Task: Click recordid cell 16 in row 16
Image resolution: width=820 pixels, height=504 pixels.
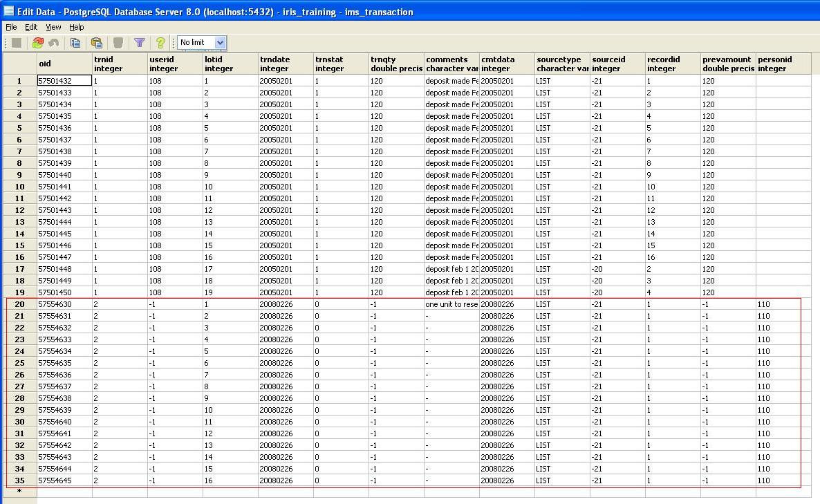Action: pyautogui.click(x=673, y=257)
